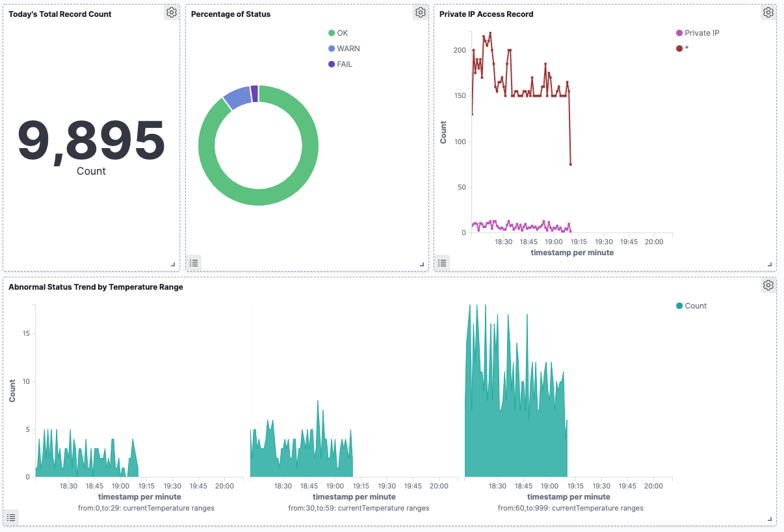Click the Abnormal Status Trend by Temperature Range title

point(96,286)
